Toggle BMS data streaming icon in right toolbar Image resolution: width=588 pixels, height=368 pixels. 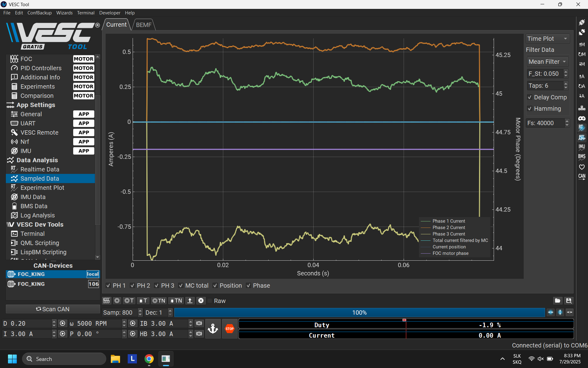pyautogui.click(x=582, y=157)
